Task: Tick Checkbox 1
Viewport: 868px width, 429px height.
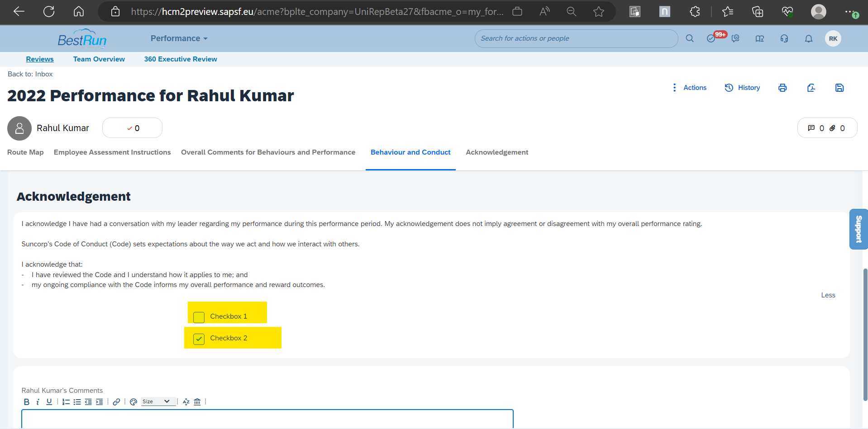Action: tap(199, 317)
